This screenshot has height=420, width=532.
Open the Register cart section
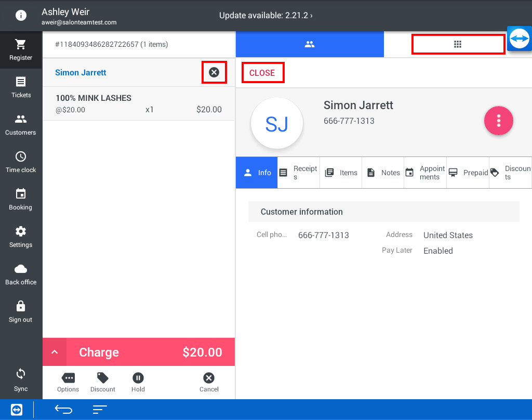(x=21, y=50)
